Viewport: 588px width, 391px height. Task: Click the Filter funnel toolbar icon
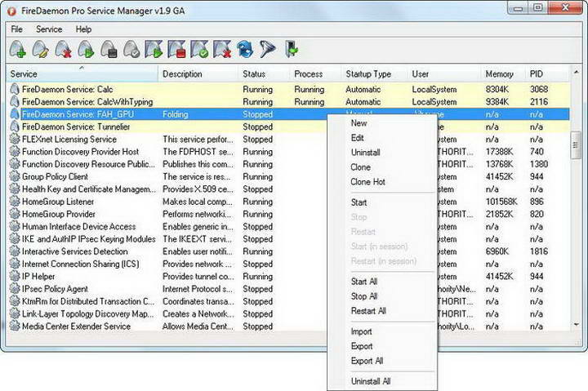point(268,49)
